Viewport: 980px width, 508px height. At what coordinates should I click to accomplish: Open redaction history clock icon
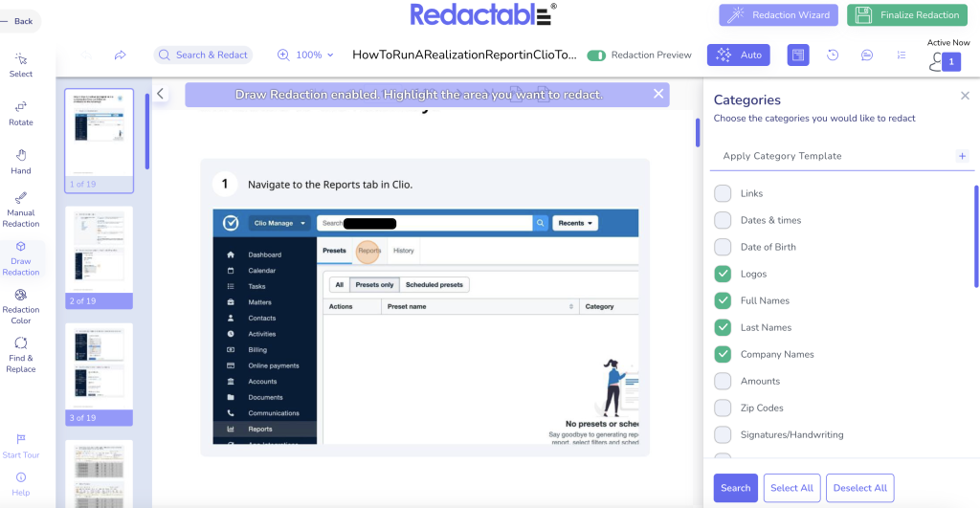[x=833, y=55]
